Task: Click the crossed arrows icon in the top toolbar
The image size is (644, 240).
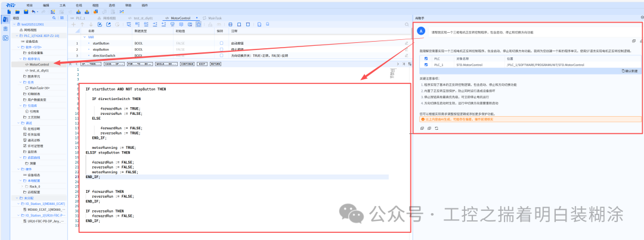Action: [x=122, y=12]
